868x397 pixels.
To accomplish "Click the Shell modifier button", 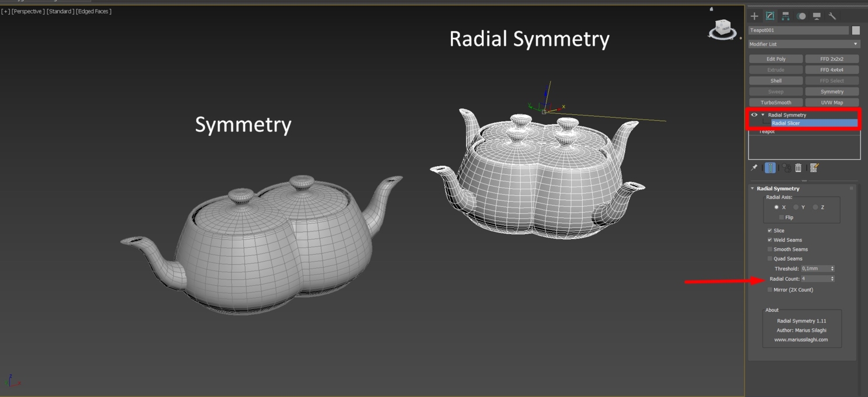I will 776,81.
